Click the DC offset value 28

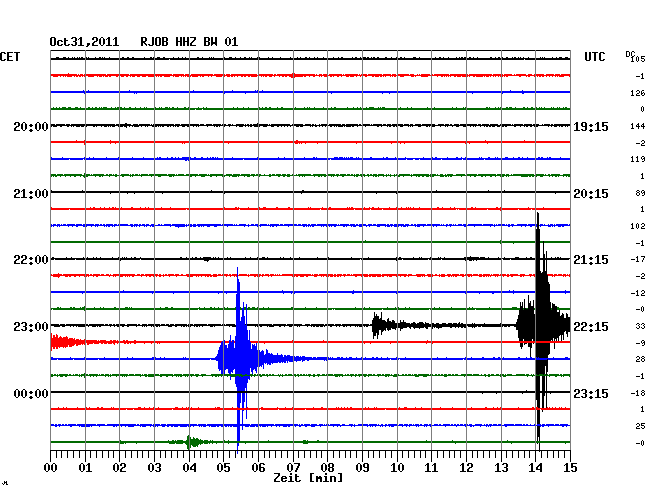[640, 359]
